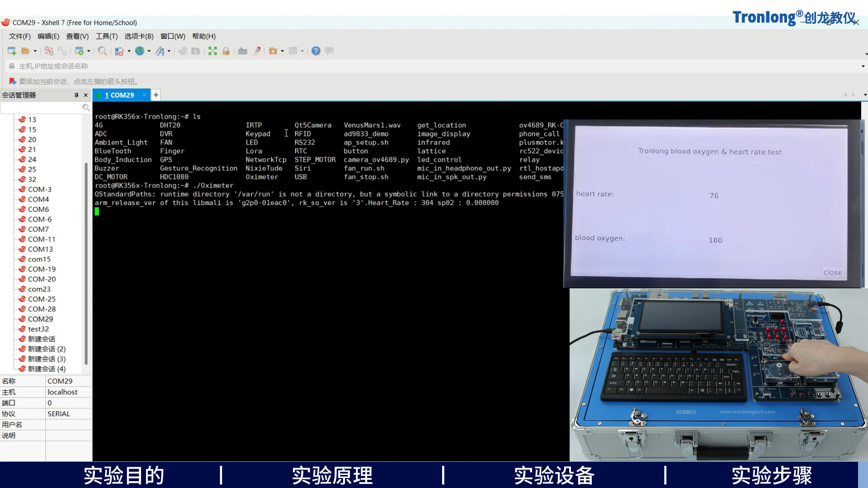The height and width of the screenshot is (488, 868).
Task: Click the help question mark icon
Action: click(316, 51)
